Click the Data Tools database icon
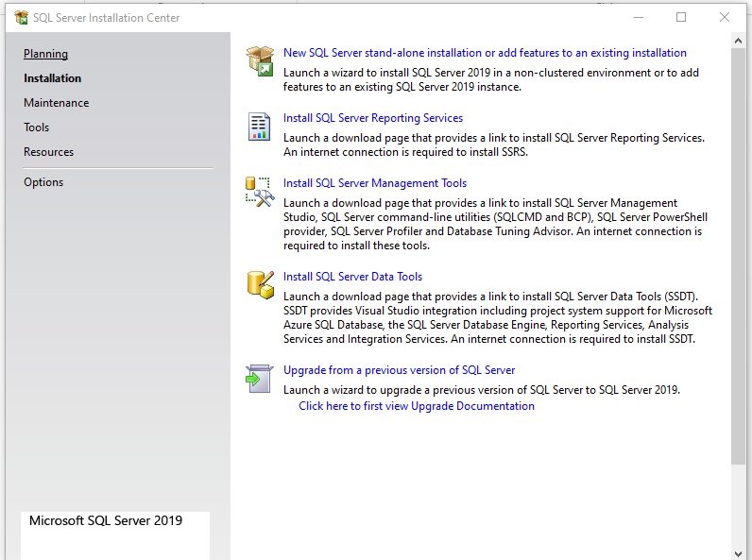 (x=259, y=285)
